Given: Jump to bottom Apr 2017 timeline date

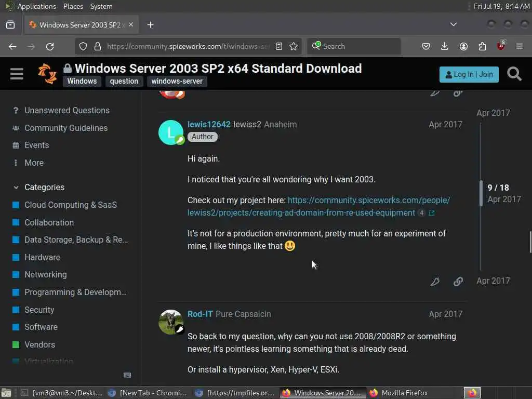Looking at the screenshot, I should [493, 281].
